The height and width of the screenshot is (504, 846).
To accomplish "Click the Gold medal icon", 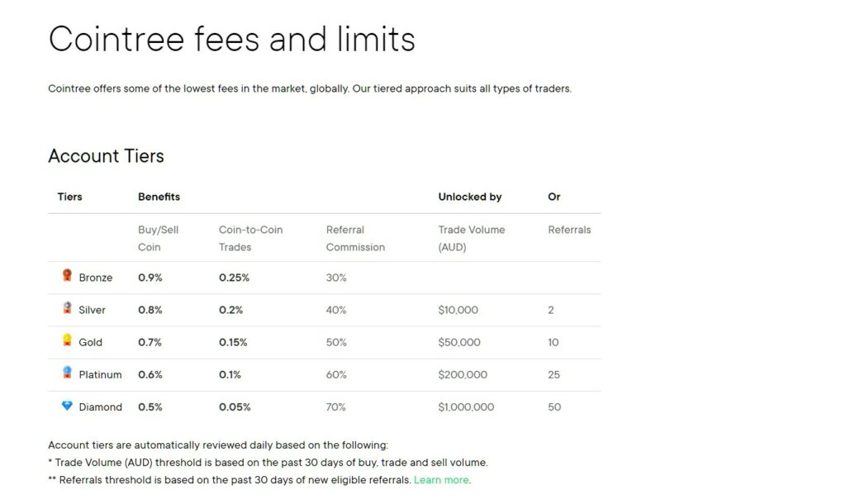I will 67,340.
